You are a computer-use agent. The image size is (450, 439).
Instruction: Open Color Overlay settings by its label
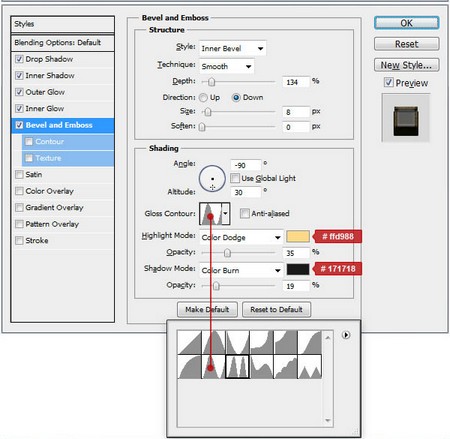(49, 191)
